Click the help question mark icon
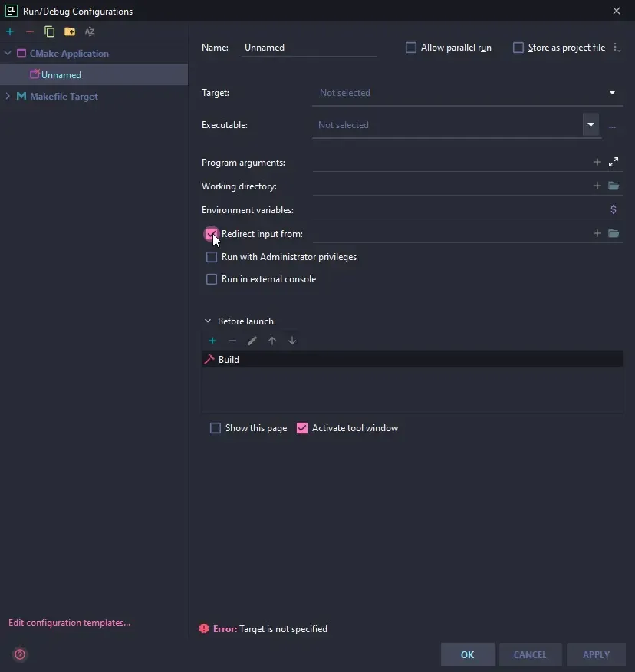Viewport: 635px width, 672px height. point(20,654)
